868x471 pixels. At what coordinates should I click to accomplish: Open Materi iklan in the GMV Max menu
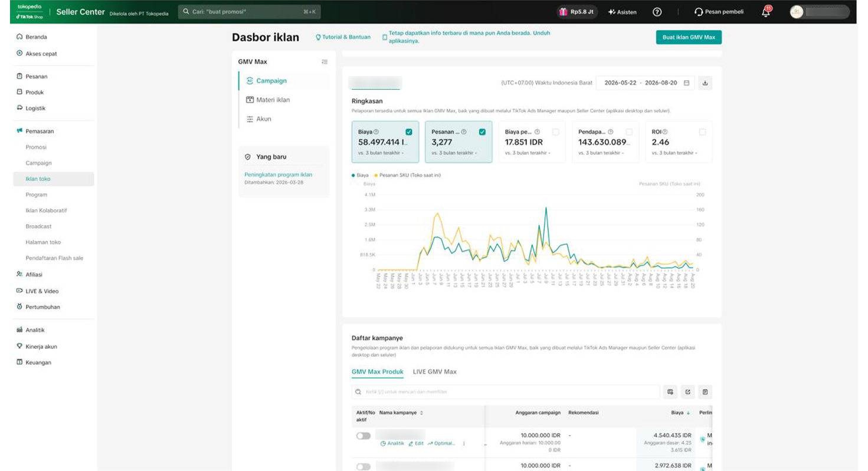click(273, 100)
